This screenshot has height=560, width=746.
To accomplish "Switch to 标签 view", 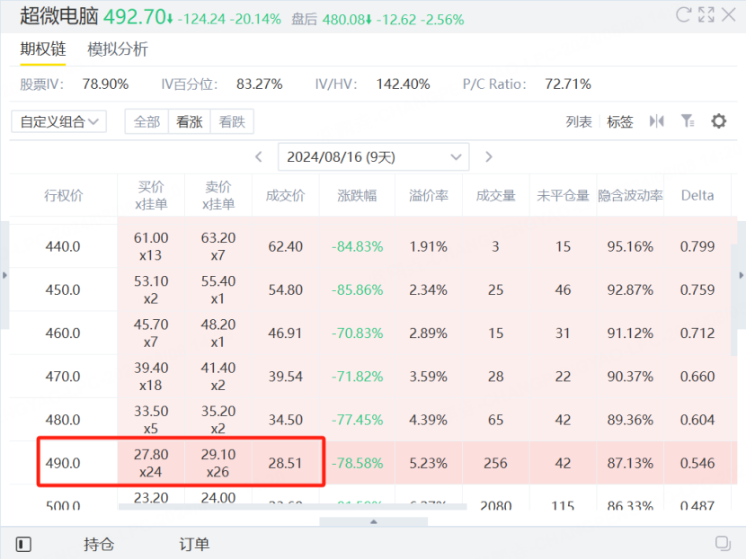I will (x=620, y=122).
